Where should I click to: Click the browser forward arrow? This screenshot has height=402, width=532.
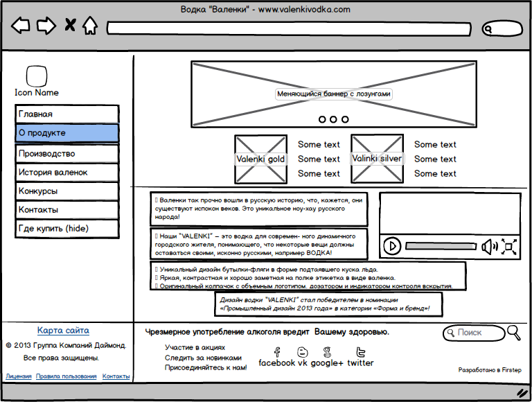[x=46, y=26]
